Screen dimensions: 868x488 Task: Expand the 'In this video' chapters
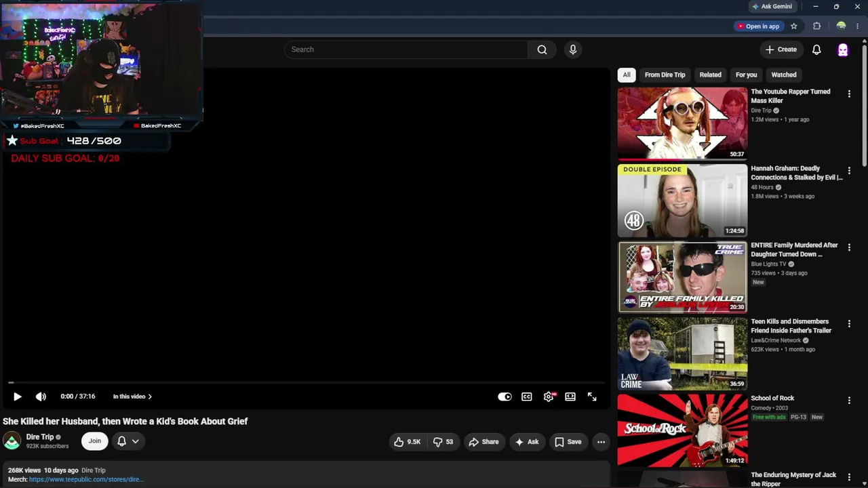pyautogui.click(x=132, y=396)
